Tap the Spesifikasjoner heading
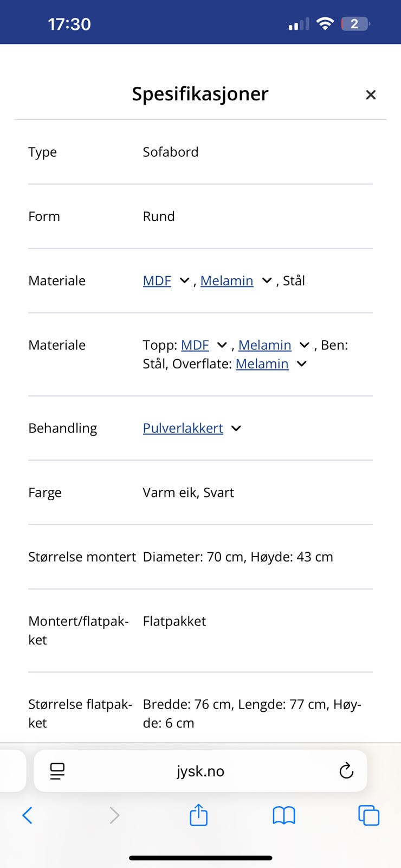The image size is (401, 868). click(200, 93)
